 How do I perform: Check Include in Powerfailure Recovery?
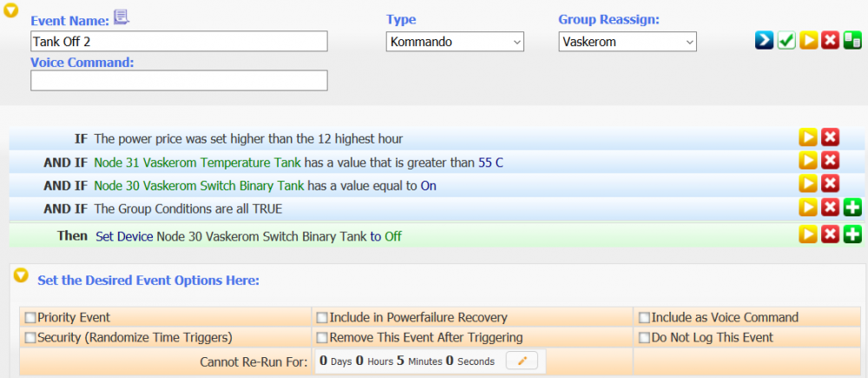pyautogui.click(x=322, y=318)
